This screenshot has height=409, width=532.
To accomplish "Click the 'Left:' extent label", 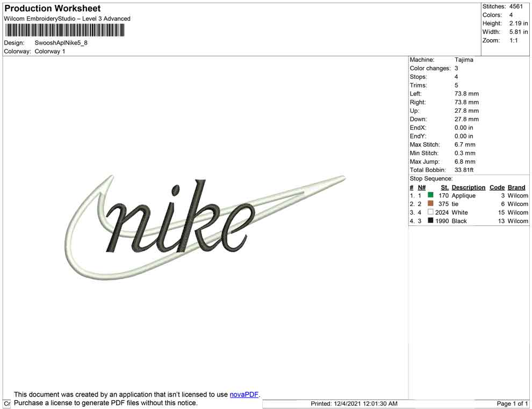I will click(415, 93).
